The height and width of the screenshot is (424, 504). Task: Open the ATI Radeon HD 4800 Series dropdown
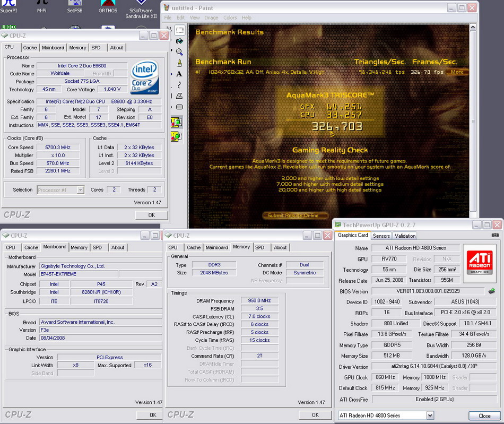click(x=430, y=416)
